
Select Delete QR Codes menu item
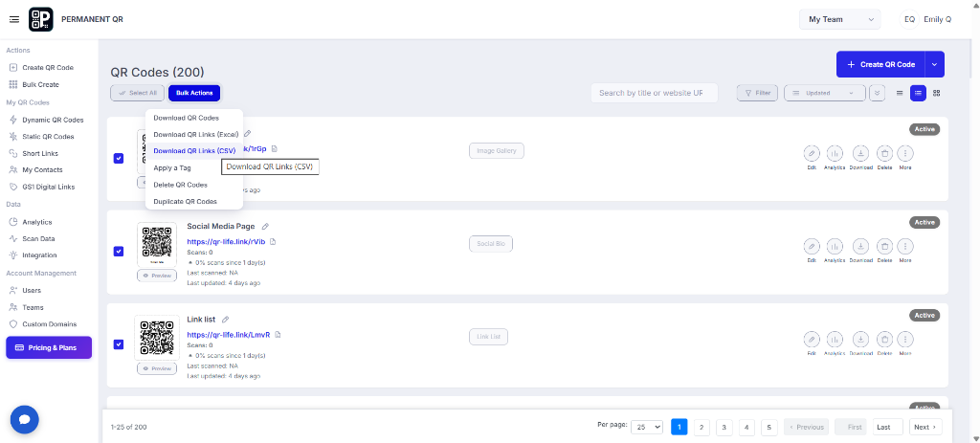[181, 185]
